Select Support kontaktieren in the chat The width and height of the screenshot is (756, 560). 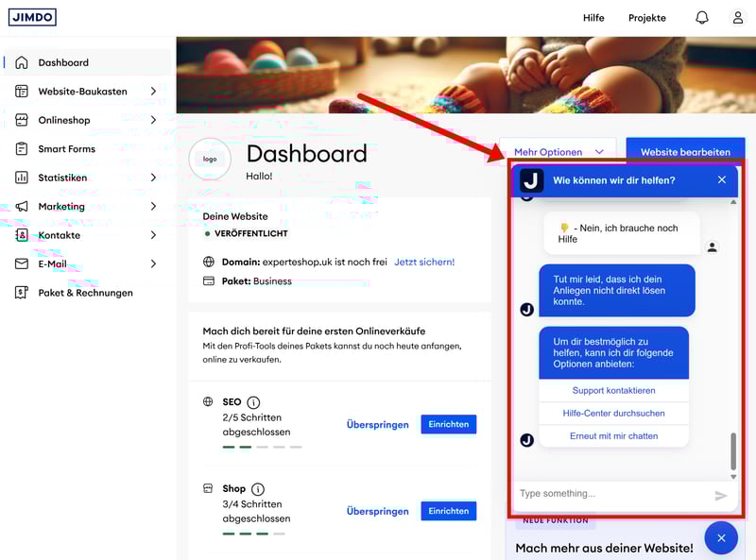point(613,390)
